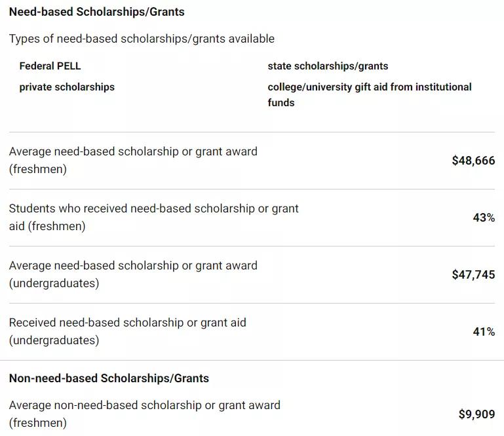Image resolution: width=504 pixels, height=436 pixels.
Task: Click the Need-based Scholarships/Grants heading
Action: click(x=97, y=12)
